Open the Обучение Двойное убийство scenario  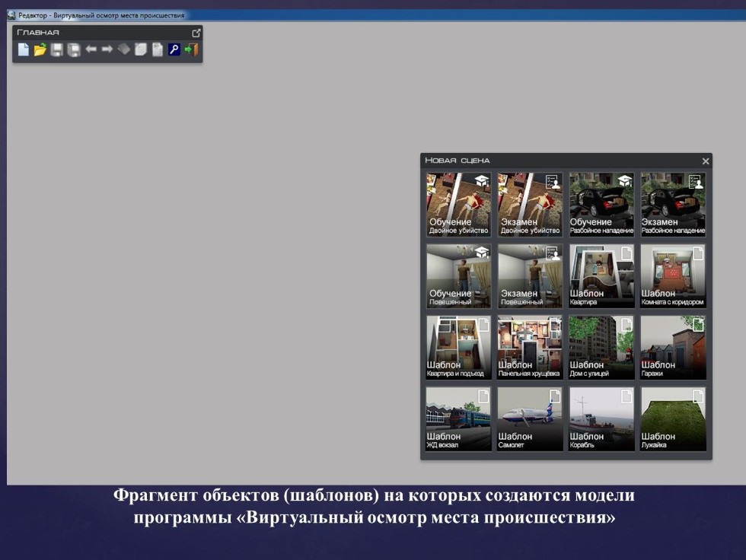458,203
